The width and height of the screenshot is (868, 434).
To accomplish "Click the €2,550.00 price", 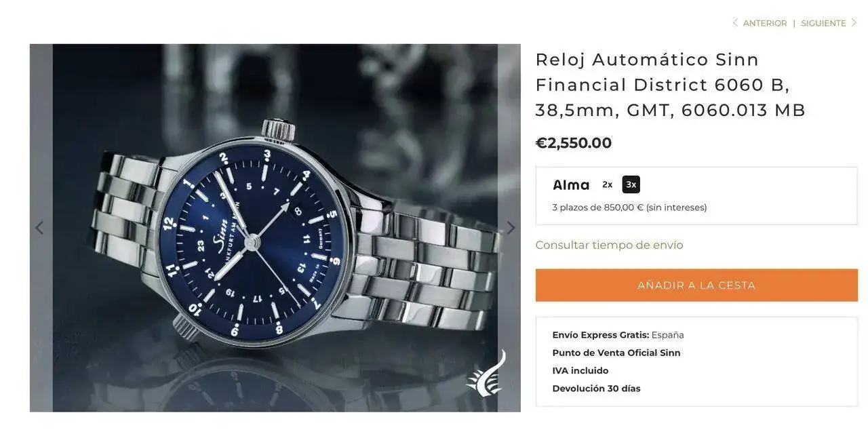I will (x=574, y=143).
